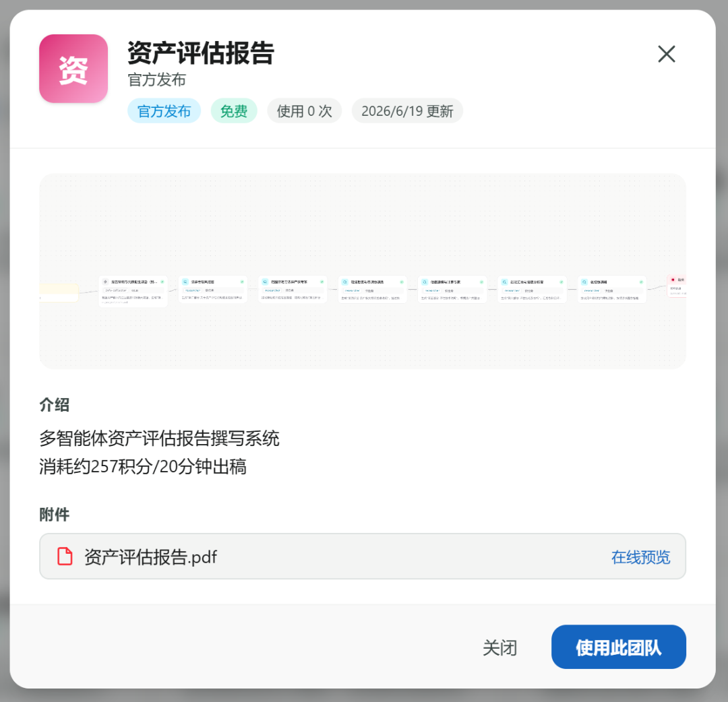Open the workflow preview canvas thumbnail
Viewport: 728px width, 702px height.
click(x=363, y=272)
